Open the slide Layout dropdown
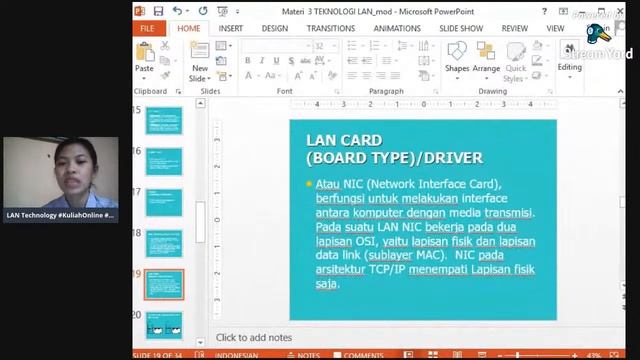The image size is (640, 360). 223,46
